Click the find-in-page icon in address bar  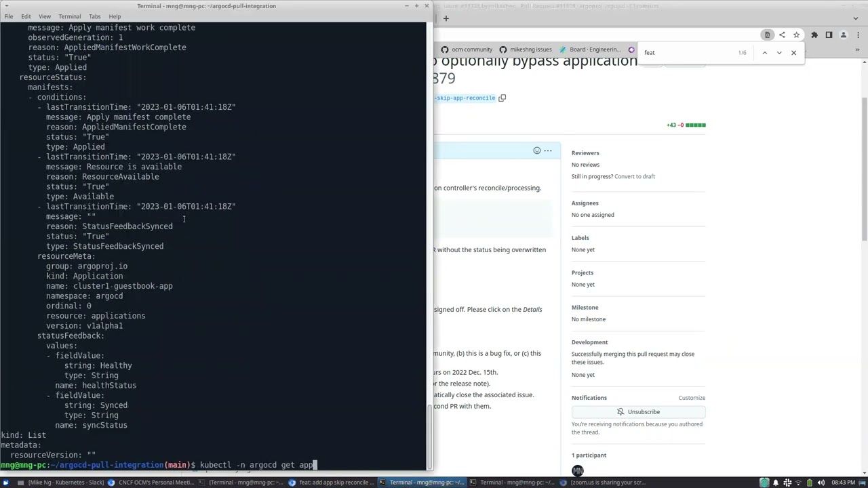click(767, 35)
